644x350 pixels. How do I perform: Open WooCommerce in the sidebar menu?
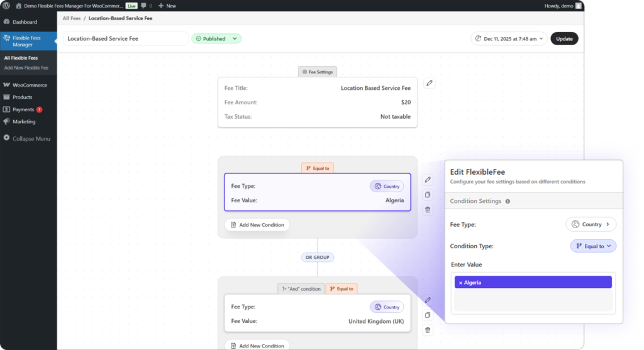(x=30, y=85)
